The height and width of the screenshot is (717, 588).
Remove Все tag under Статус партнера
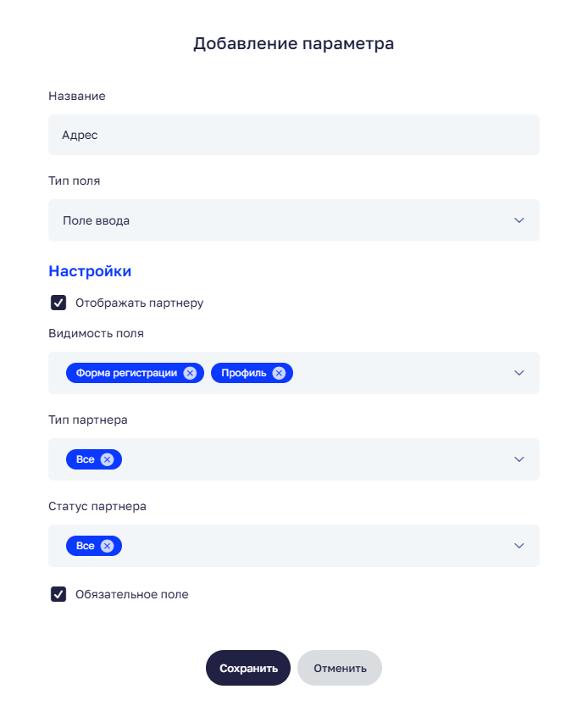coord(107,546)
